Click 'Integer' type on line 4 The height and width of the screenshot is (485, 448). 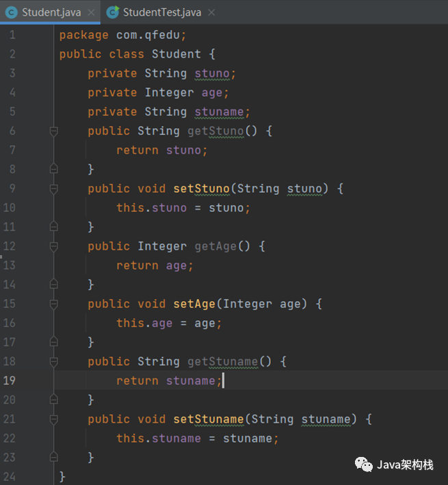[x=170, y=93]
